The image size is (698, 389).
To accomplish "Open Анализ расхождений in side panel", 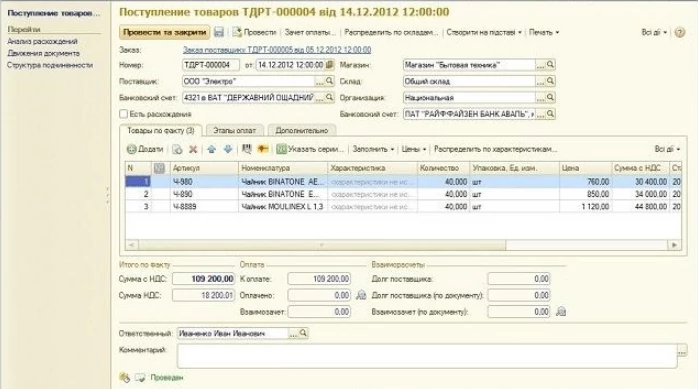I will tap(42, 41).
